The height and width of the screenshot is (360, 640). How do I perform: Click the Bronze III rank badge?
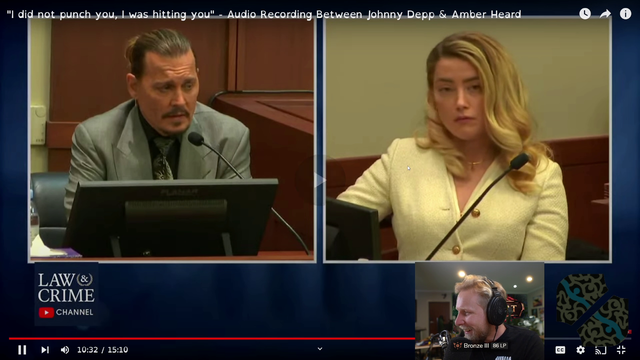coord(480,346)
